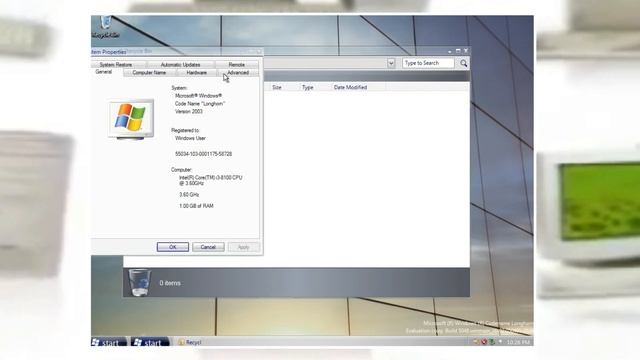Click the System Properties title bar
Image resolution: width=640 pixels, height=360 pixels.
pos(176,52)
